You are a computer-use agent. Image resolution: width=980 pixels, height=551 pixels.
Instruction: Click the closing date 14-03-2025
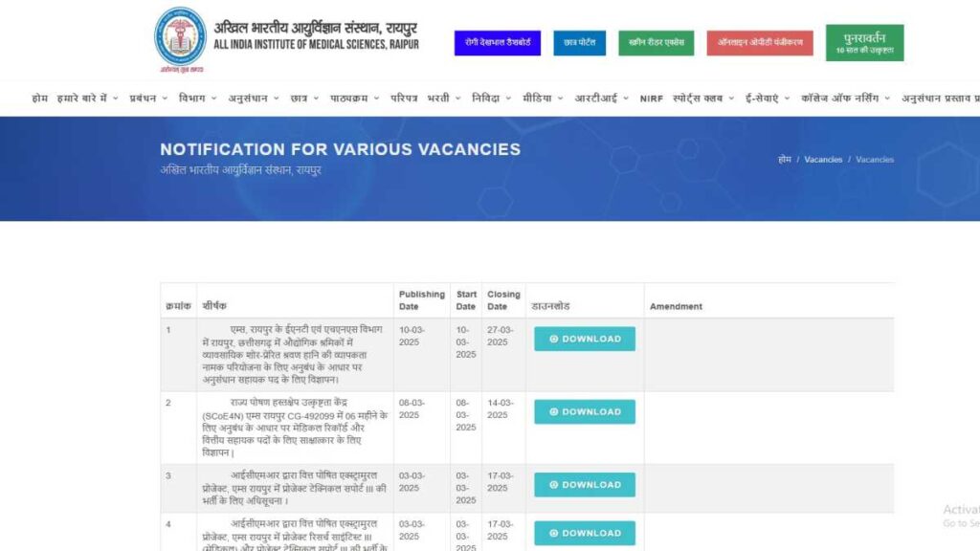tap(500, 408)
